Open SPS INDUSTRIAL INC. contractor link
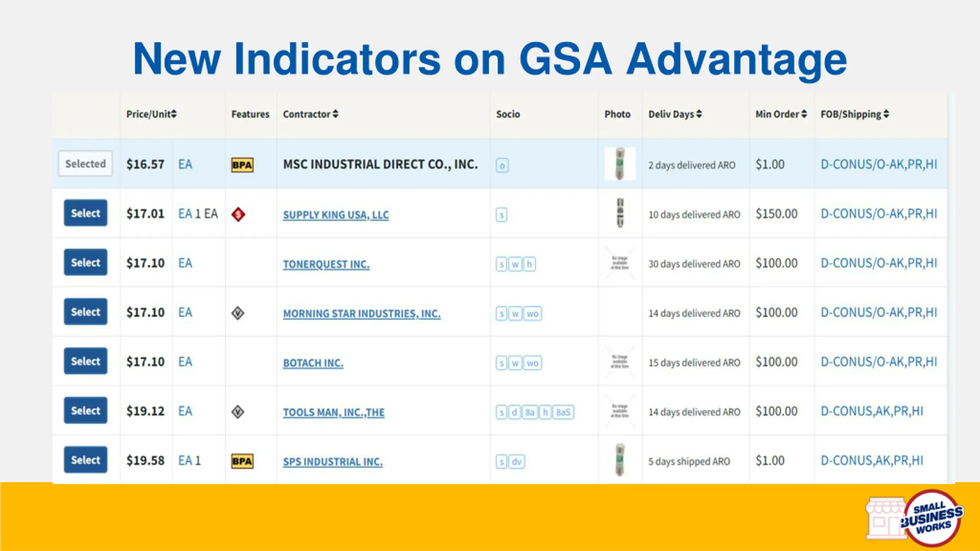Image resolution: width=980 pixels, height=551 pixels. point(333,461)
